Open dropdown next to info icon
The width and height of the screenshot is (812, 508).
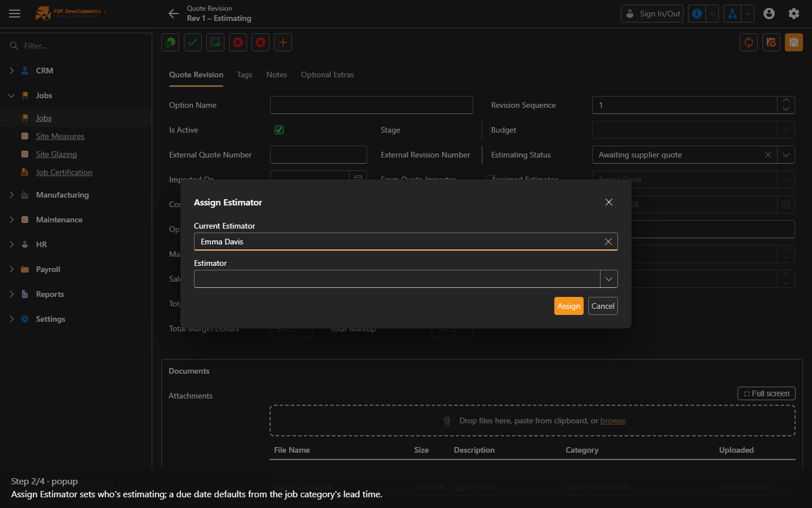point(712,14)
